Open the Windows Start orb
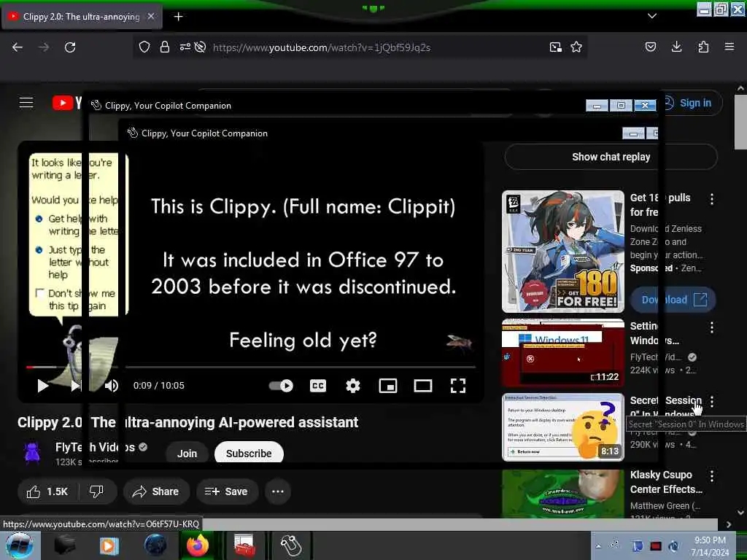747x560 pixels. pyautogui.click(x=19, y=545)
